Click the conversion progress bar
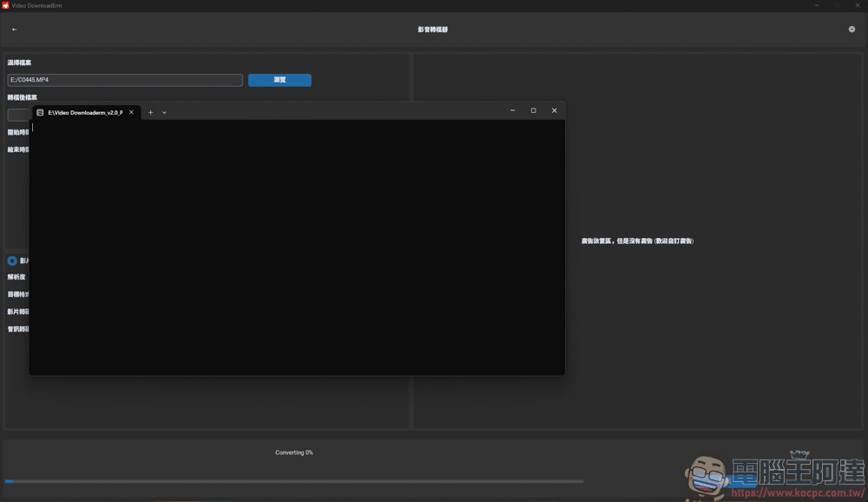868x502 pixels. click(x=294, y=481)
